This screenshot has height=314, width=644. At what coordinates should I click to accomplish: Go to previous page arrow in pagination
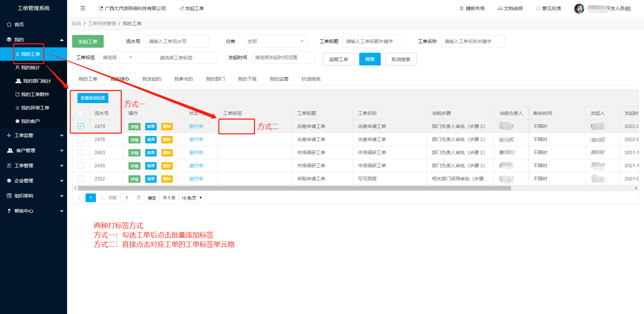(79, 198)
